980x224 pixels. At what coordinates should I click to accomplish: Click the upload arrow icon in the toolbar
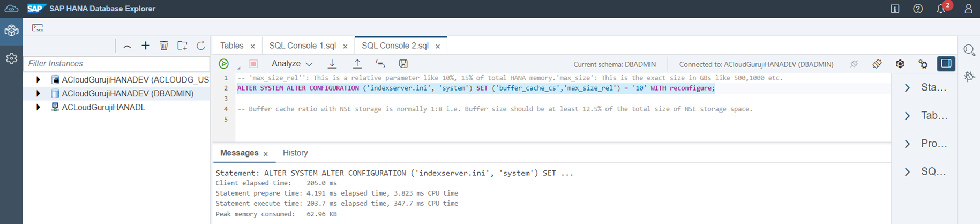(x=357, y=64)
